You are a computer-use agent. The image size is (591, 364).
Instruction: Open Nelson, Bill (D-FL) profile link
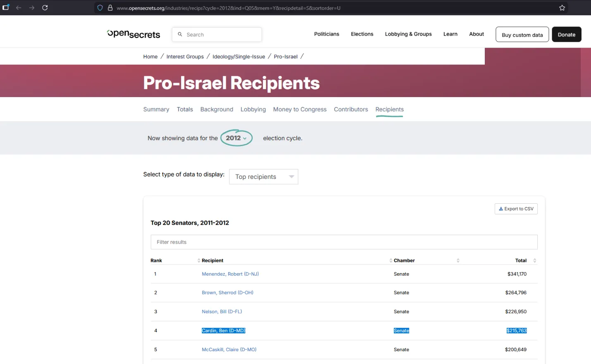[x=222, y=312]
